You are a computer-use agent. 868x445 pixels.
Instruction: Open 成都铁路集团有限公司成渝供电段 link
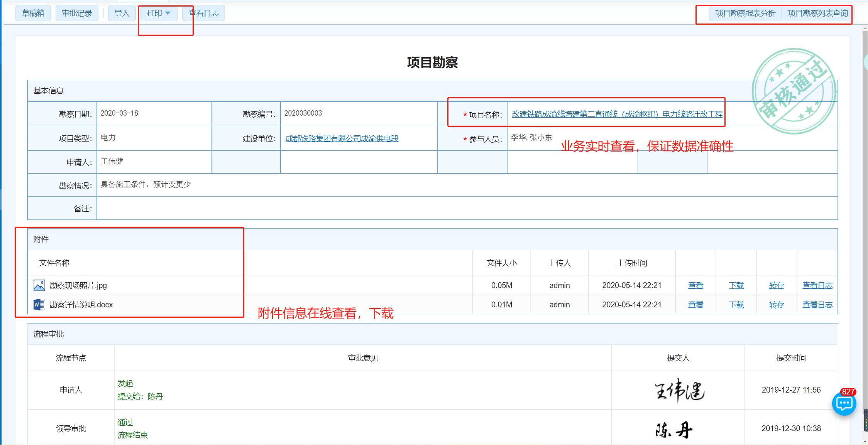[342, 138]
